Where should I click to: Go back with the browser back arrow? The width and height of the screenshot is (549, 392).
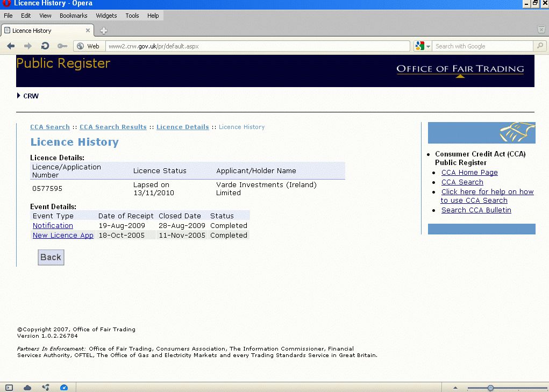tap(11, 46)
